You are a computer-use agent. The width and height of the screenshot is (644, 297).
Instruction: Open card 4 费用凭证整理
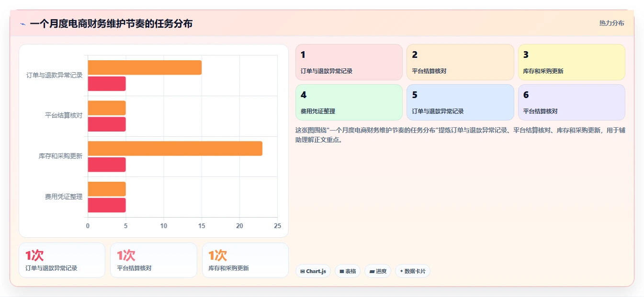pos(349,102)
